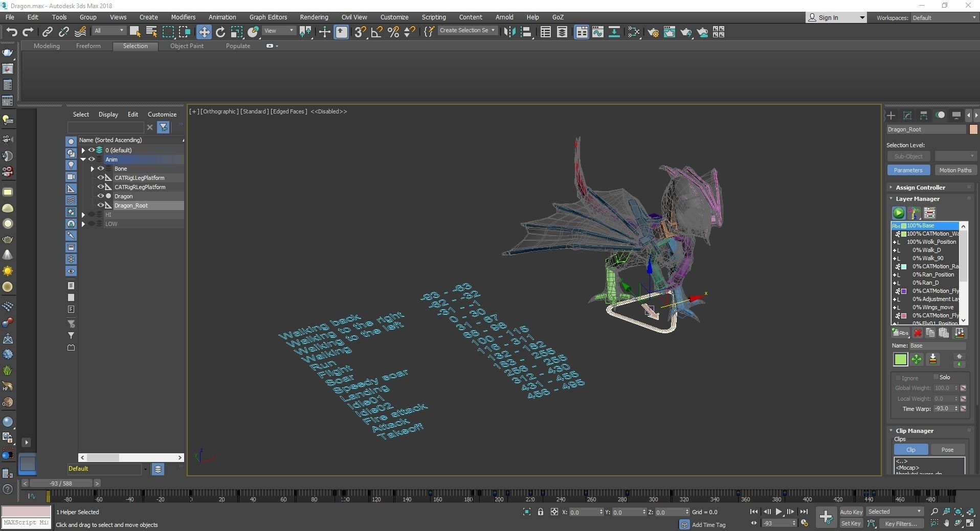
Task: Open the Modifiers menu
Action: 183,17
